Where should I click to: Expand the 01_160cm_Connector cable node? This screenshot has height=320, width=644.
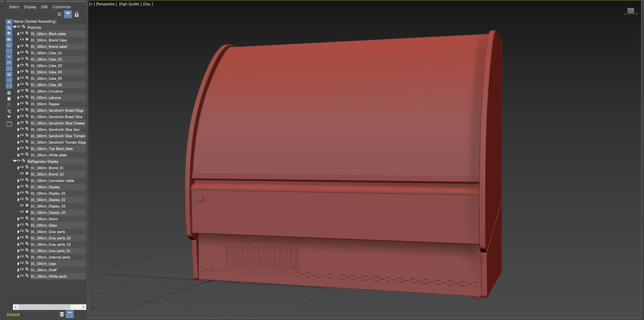point(18,180)
